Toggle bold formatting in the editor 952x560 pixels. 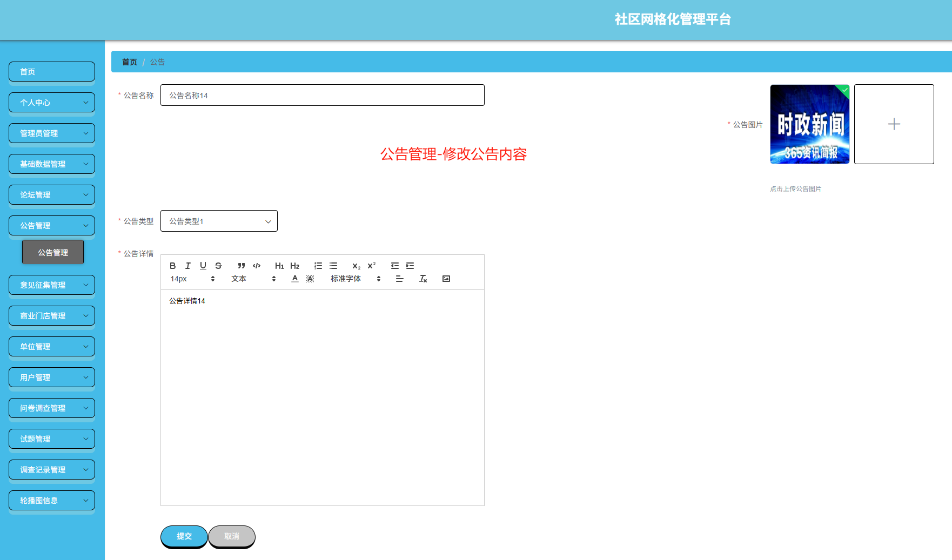173,265
